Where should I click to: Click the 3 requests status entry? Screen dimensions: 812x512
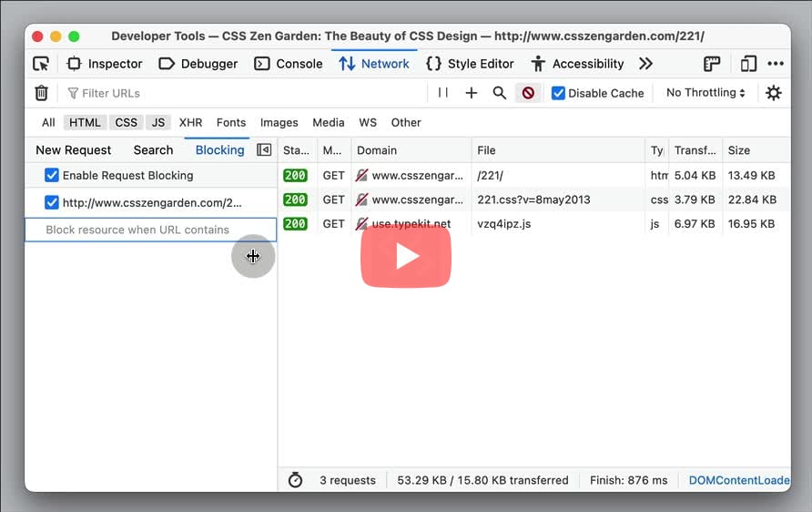[348, 480]
